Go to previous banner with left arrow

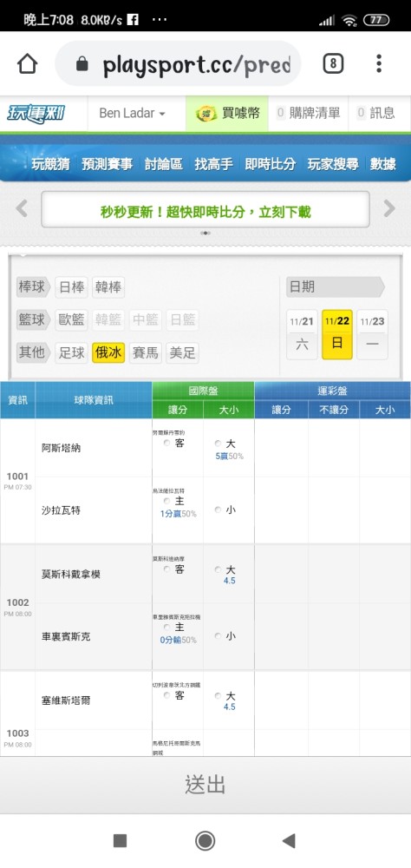22,208
